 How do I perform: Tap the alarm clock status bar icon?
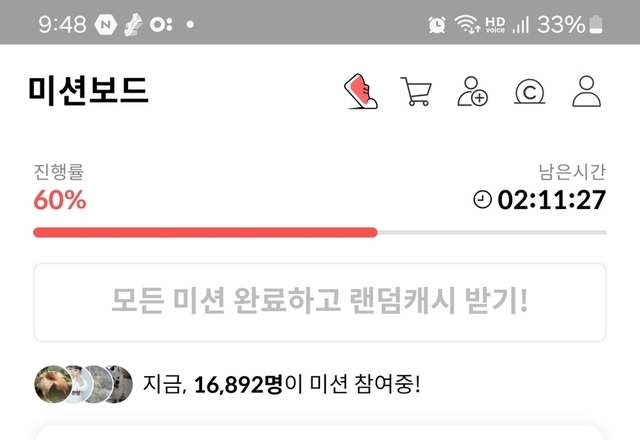coord(437,25)
